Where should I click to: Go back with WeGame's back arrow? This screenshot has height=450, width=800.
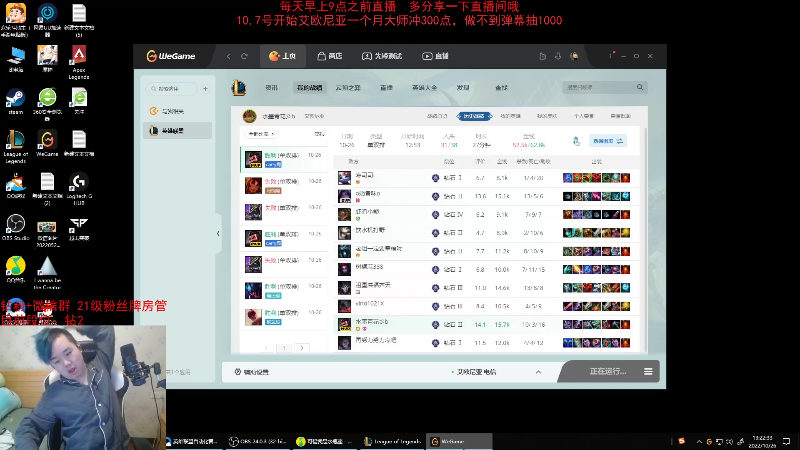pyautogui.click(x=229, y=56)
